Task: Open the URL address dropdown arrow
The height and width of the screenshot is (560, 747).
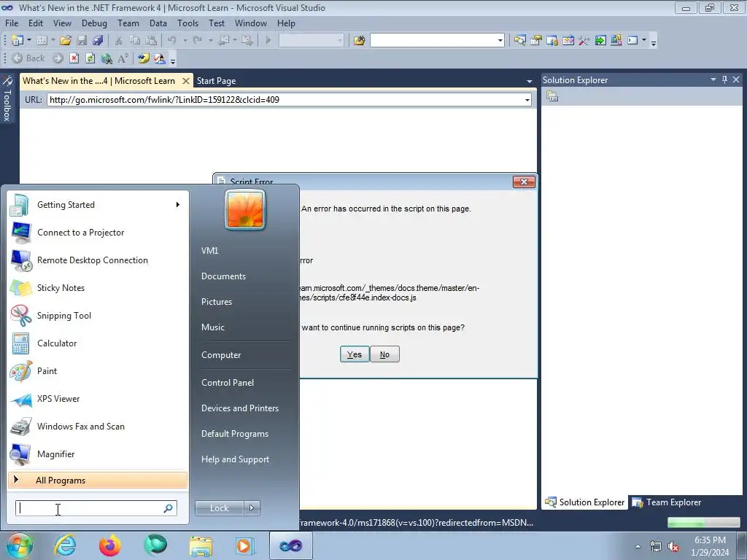Action: click(527, 100)
